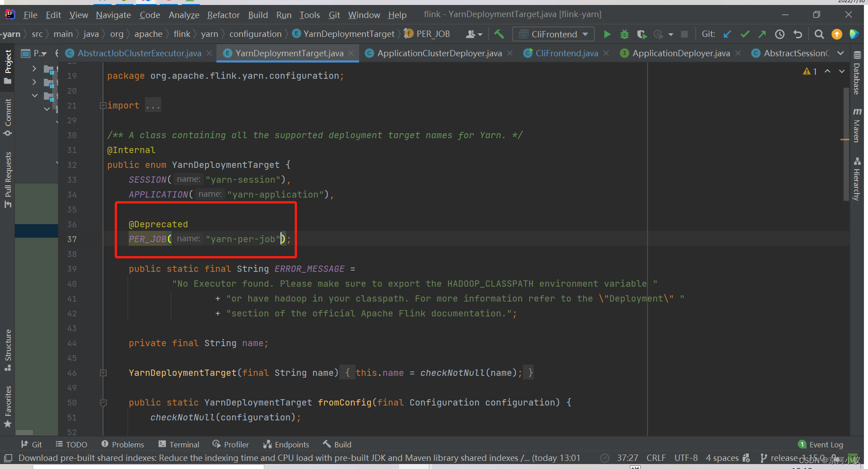Push commits with the green up-right arrow icon
Viewport: 868px width, 469px height.
(762, 34)
